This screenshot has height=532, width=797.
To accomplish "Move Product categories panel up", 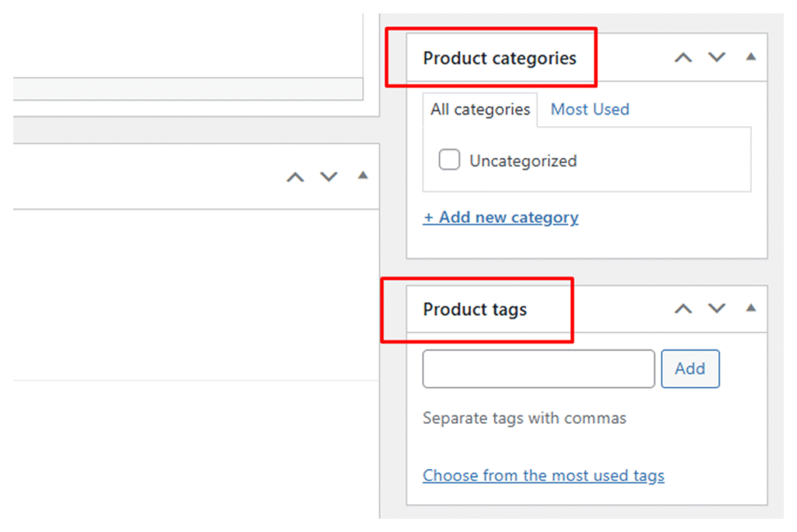I will [683, 58].
